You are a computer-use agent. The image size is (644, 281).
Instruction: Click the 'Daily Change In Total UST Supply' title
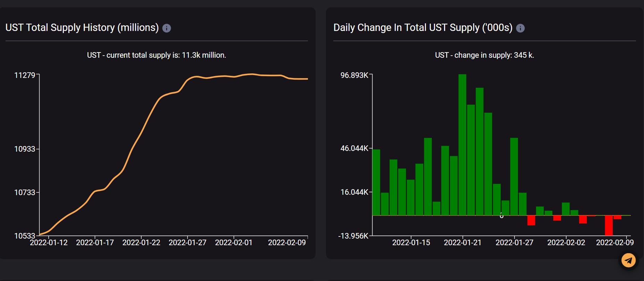click(x=423, y=27)
